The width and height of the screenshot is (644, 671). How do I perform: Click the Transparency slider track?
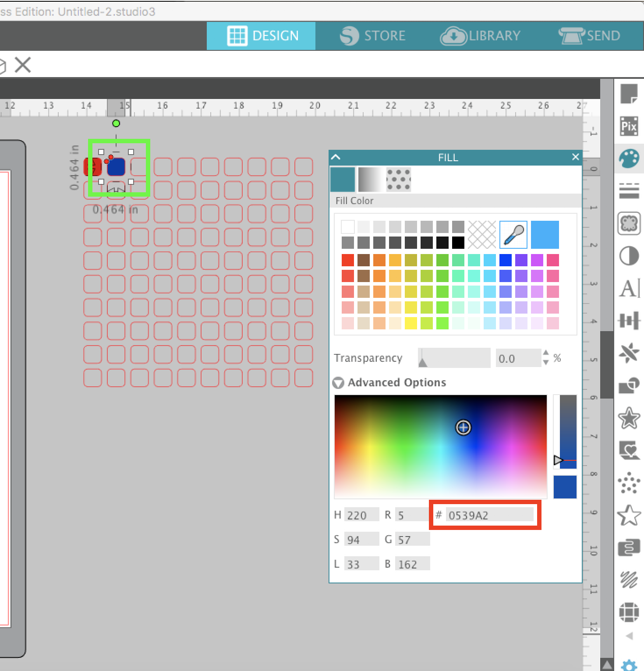[454, 358]
